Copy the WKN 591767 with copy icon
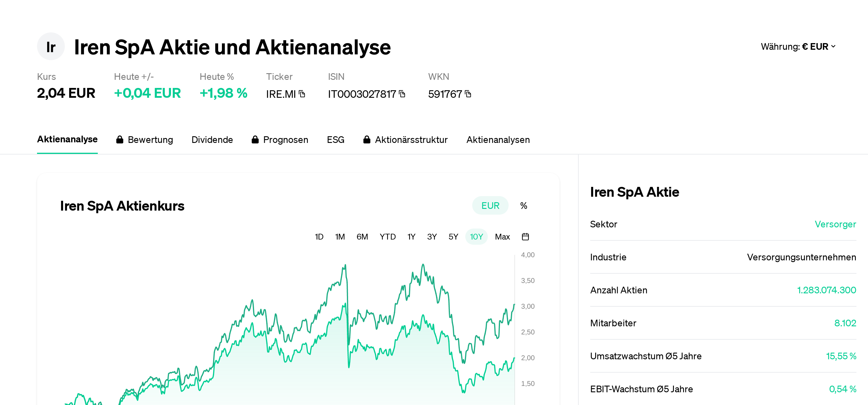The height and width of the screenshot is (405, 868). (x=468, y=94)
